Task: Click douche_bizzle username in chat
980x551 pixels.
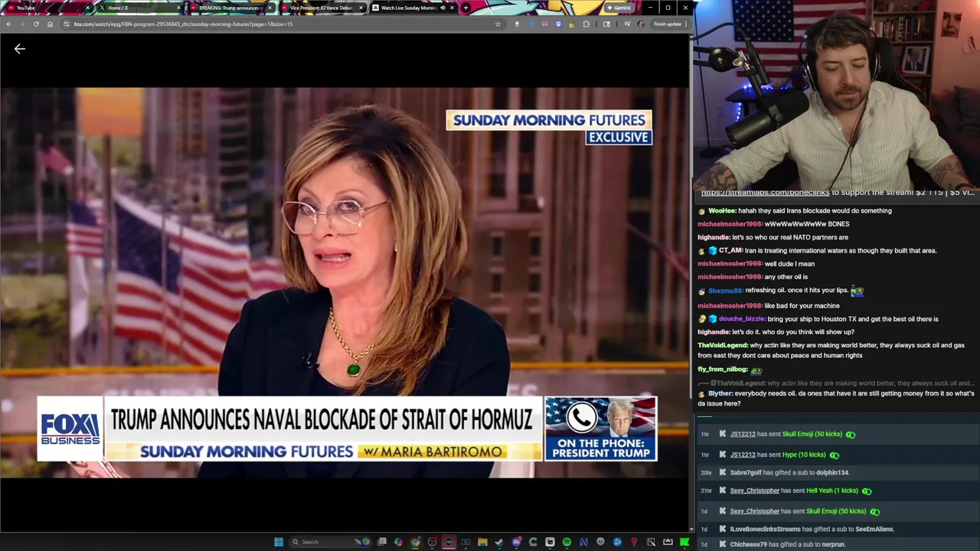Action: tap(741, 319)
